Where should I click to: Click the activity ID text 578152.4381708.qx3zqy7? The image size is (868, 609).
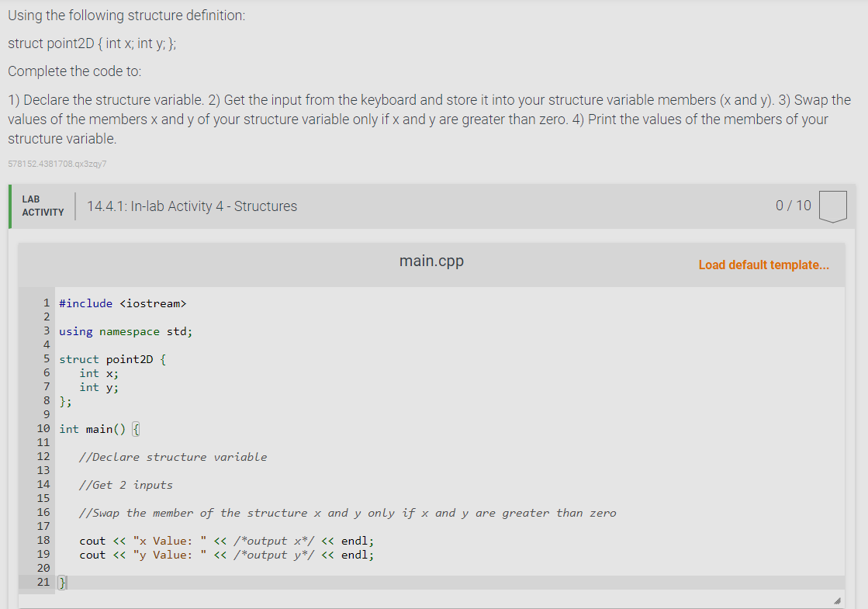(x=57, y=164)
